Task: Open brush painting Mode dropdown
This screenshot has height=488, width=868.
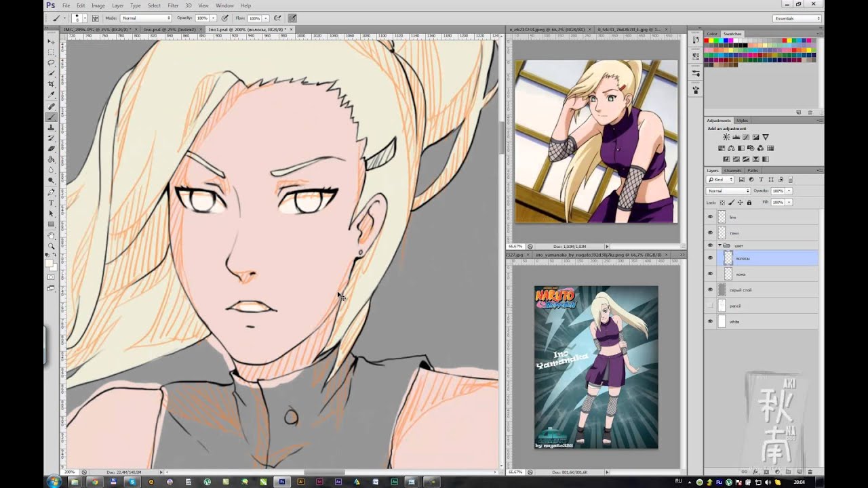Action: (x=146, y=18)
